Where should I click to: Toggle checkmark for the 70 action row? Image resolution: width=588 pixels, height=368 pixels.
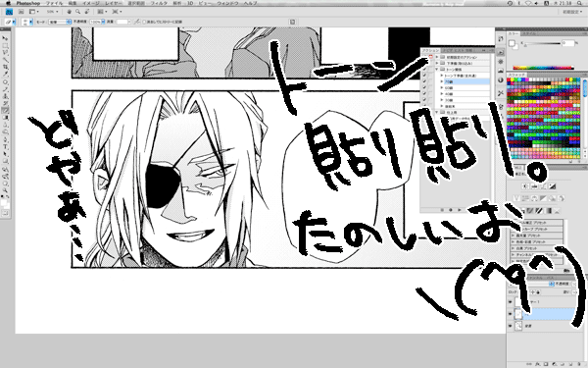424,81
